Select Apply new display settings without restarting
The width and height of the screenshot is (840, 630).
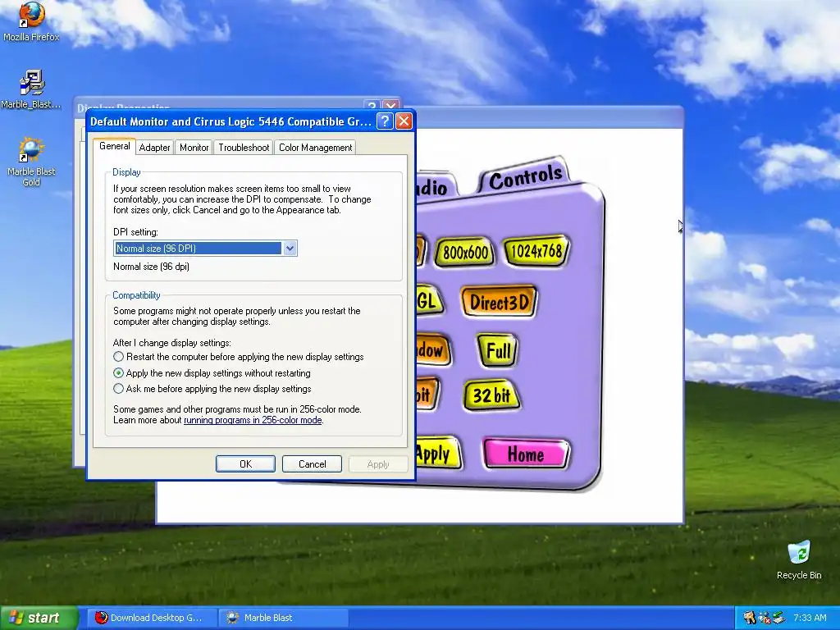(x=212, y=373)
